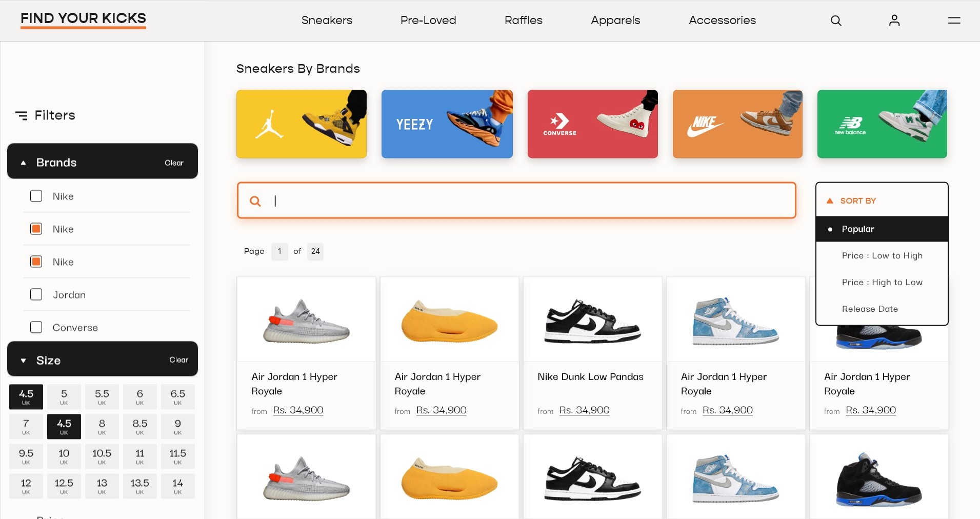Open the blue Yeezy brand card
This screenshot has width=980, height=519.
point(447,124)
